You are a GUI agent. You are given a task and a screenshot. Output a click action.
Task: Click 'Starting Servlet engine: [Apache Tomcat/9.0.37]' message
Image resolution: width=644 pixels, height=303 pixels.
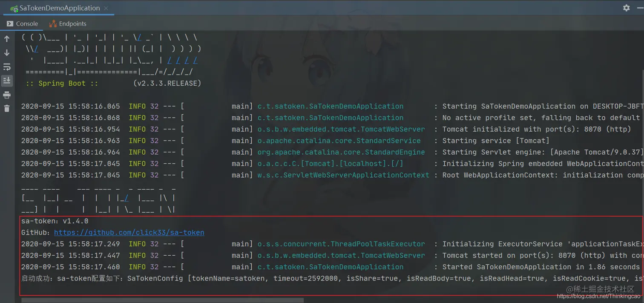543,152
